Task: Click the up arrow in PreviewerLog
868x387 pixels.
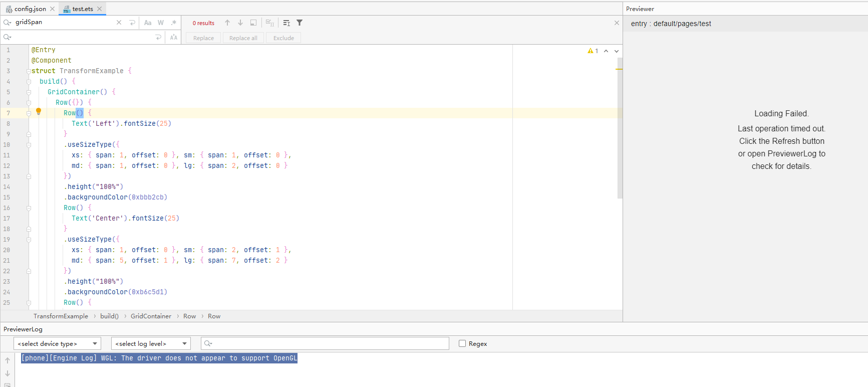Action: click(8, 360)
